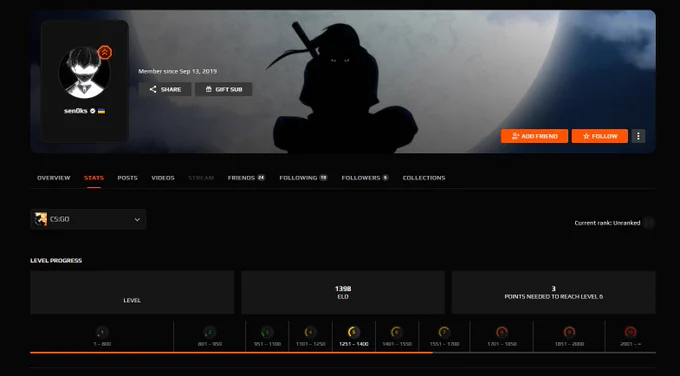Click the Points Needed To Reach Level 6 text

[553, 297]
